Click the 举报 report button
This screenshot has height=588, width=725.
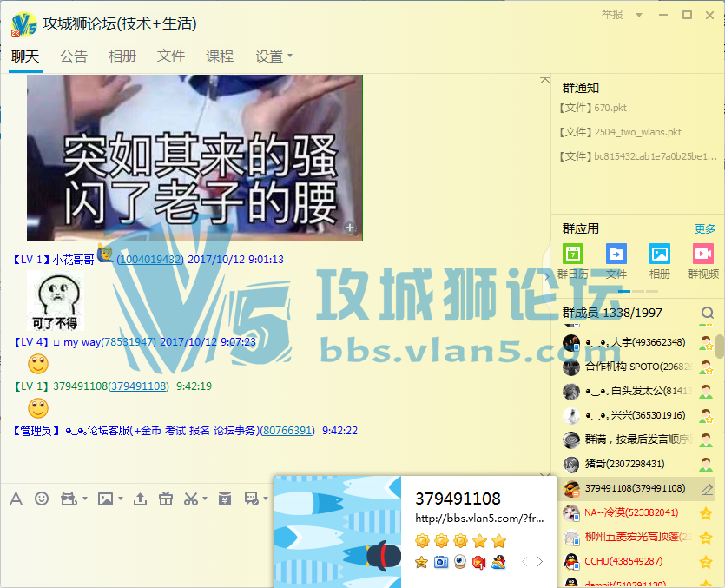(x=612, y=16)
